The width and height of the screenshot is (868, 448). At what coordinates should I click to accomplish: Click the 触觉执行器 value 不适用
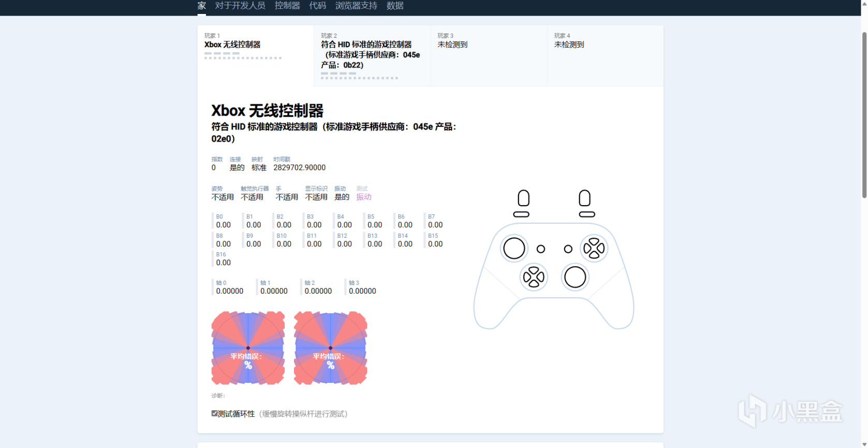click(x=252, y=197)
